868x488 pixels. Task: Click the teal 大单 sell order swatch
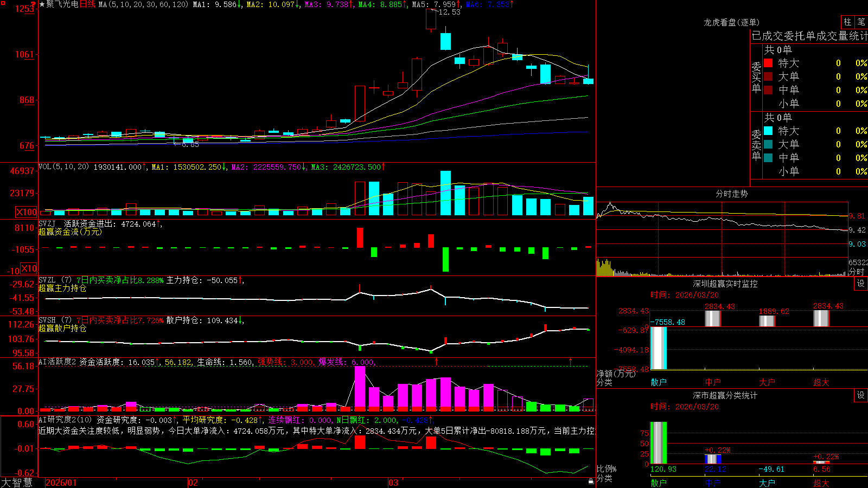768,144
